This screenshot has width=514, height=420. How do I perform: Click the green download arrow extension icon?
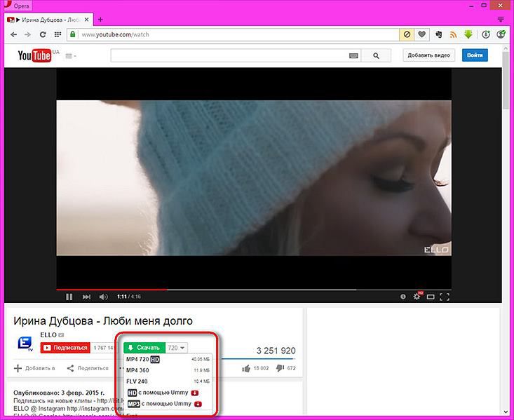468,34
